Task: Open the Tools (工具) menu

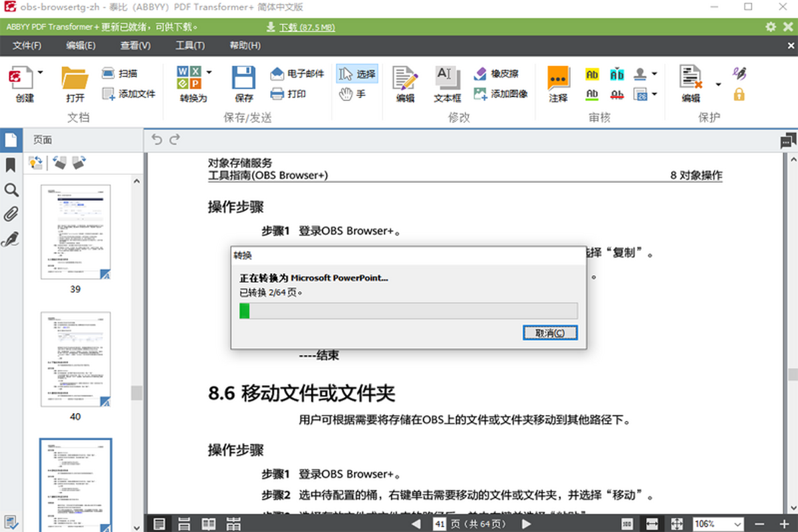Action: click(x=190, y=46)
